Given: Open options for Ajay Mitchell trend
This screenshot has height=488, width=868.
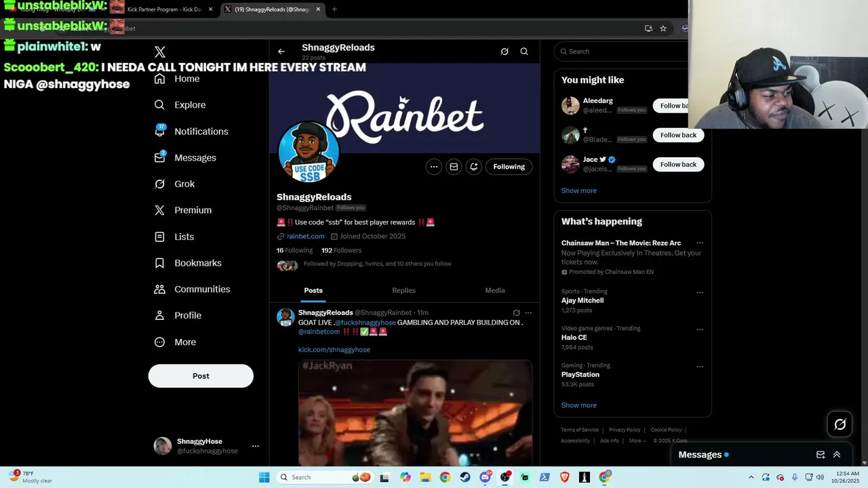Looking at the screenshot, I should click(x=700, y=293).
